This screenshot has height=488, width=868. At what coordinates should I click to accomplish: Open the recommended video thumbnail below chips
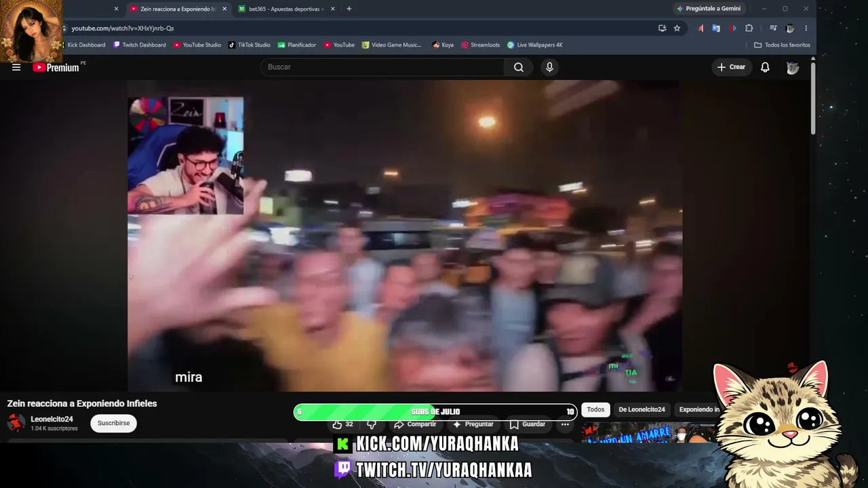coord(648,433)
